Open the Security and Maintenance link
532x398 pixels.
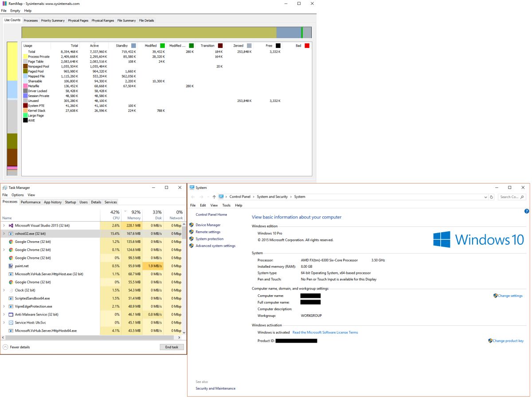pos(215,388)
